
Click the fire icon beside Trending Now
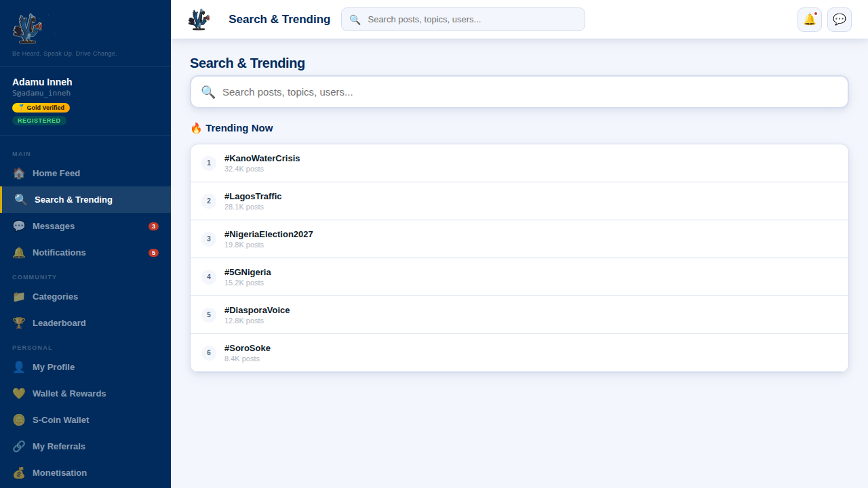196,128
